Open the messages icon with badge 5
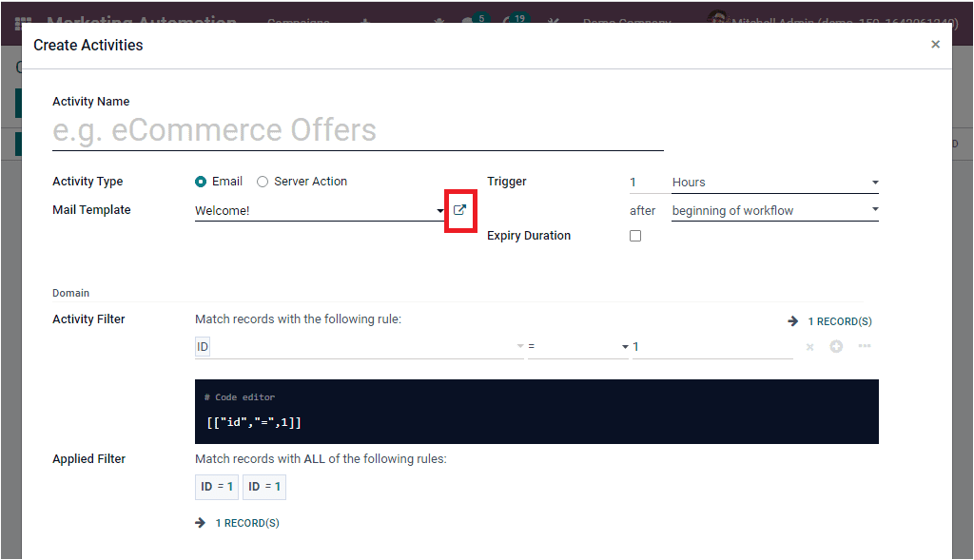This screenshot has height=560, width=974. pos(474,19)
